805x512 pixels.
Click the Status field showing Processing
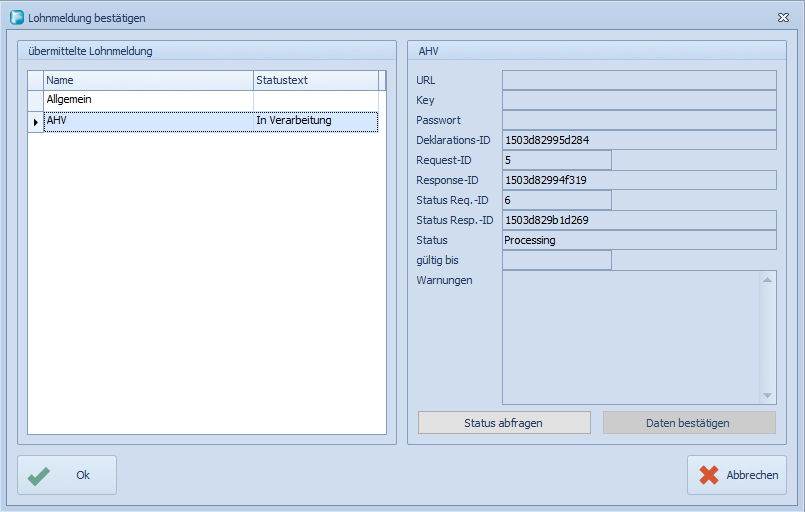638,240
